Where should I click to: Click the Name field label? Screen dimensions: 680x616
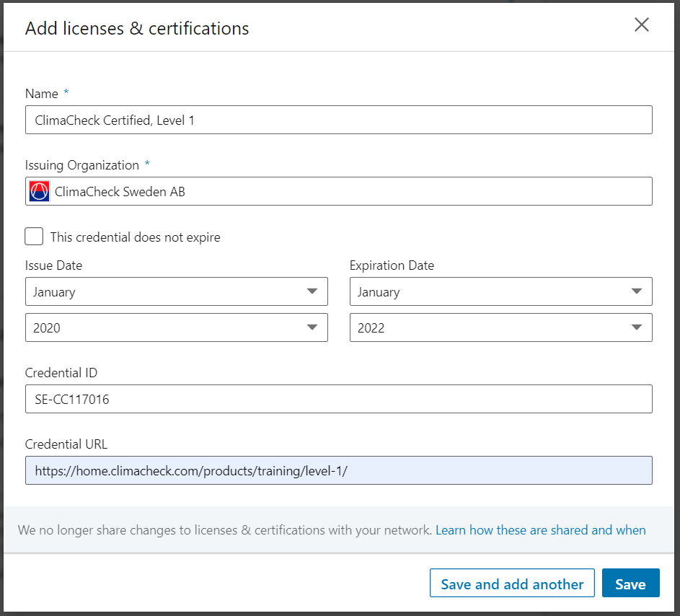click(42, 94)
